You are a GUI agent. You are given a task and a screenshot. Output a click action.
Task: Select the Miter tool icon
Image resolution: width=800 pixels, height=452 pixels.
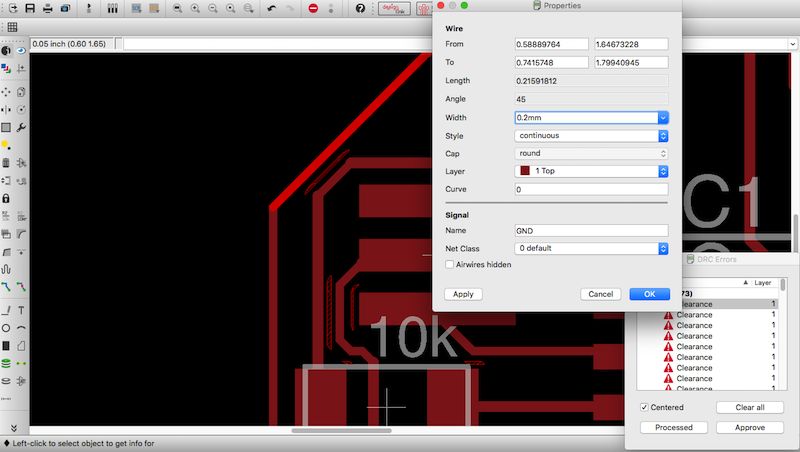[x=21, y=234]
